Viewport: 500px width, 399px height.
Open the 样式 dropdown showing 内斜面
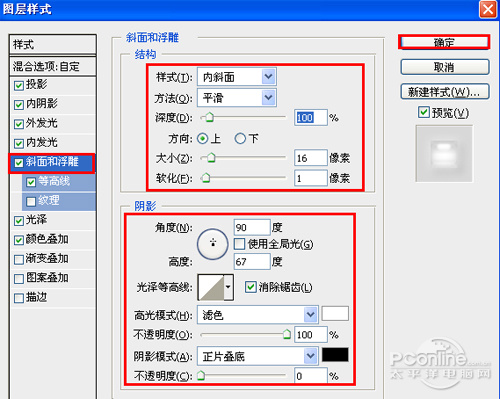coord(236,77)
